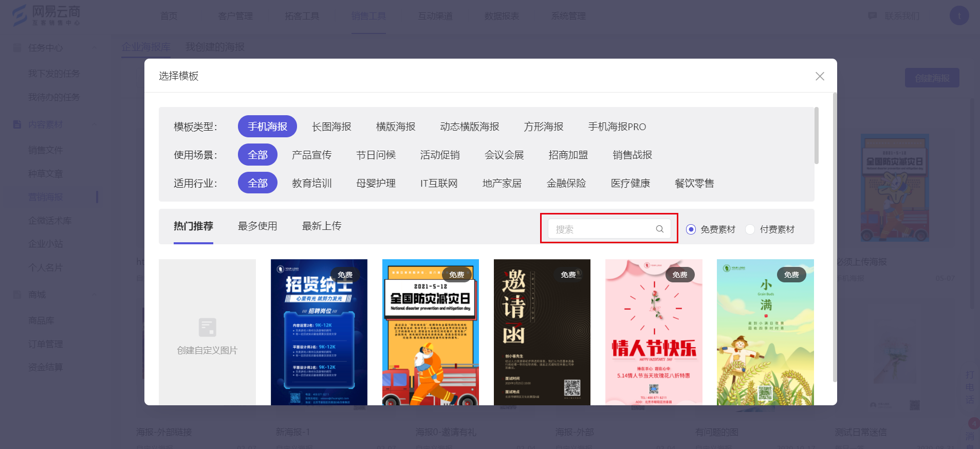Viewport: 980px width, 449px height.
Task: Switch to the 最多使用 tab
Action: 257,226
